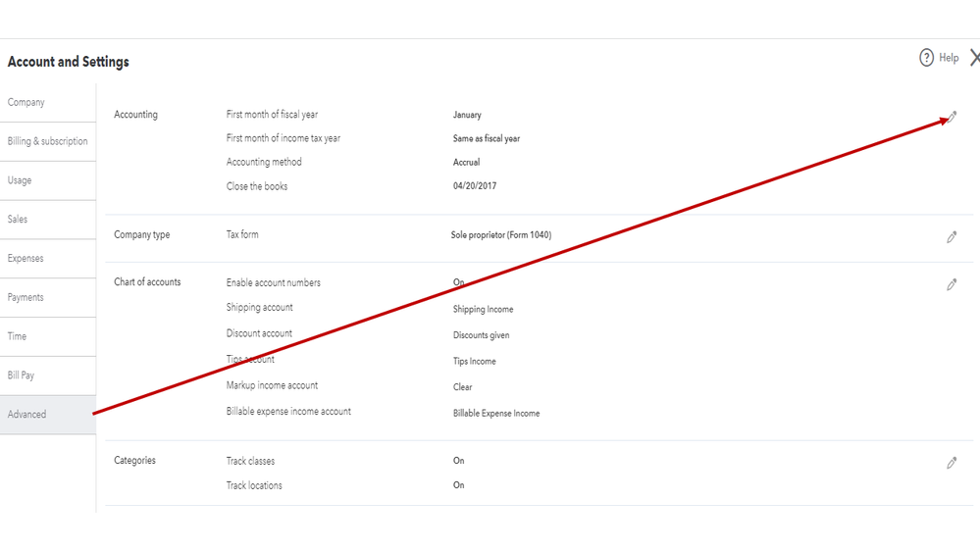Select the Bill Pay tab
Screen dimensions: 980x551
(21, 376)
